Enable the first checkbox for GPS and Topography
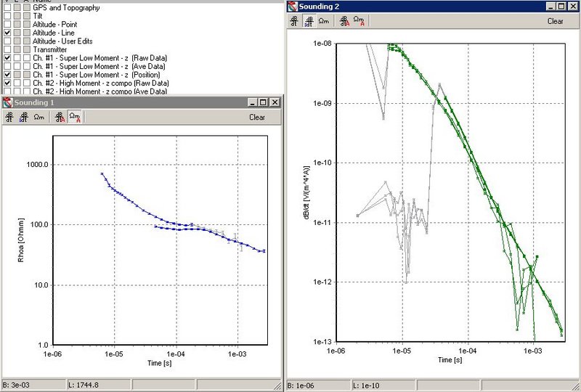Image resolution: width=581 pixels, height=392 pixels. pos(7,7)
